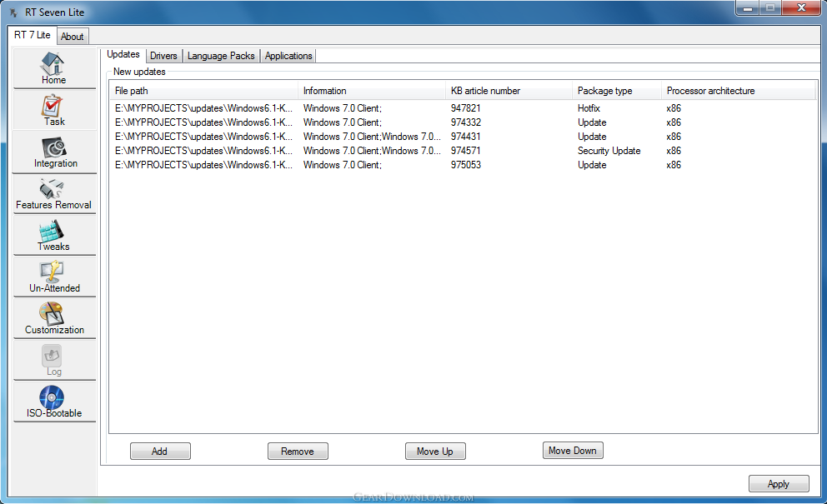
Task: Switch to the RT 7 Lite tab
Action: (x=32, y=35)
